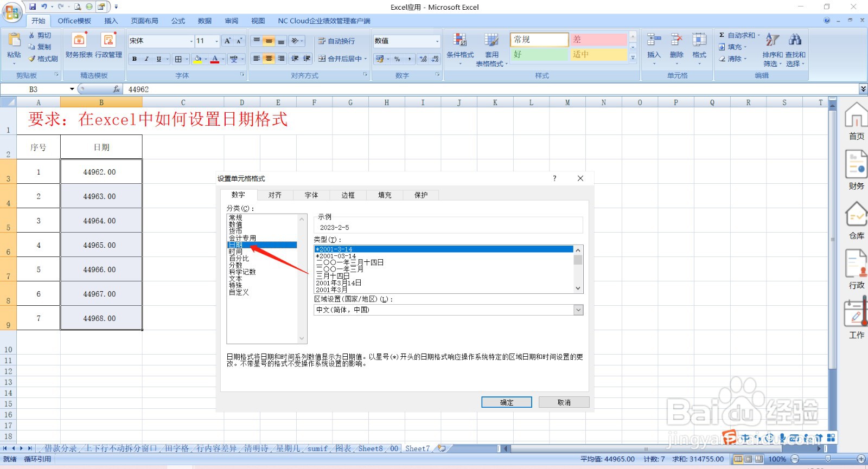Open the 首页 home sidebar icon
Viewport: 868px width, 469px height.
tap(857, 115)
